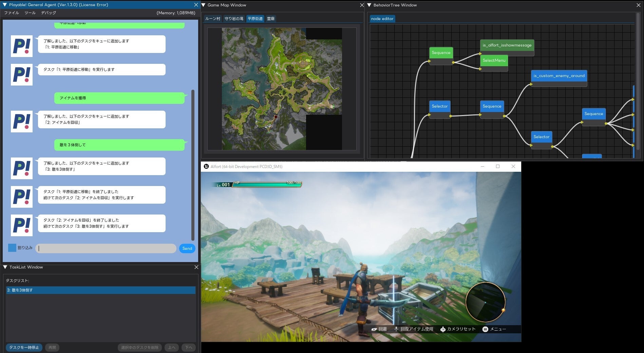Close the TaskList Window

(x=196, y=267)
